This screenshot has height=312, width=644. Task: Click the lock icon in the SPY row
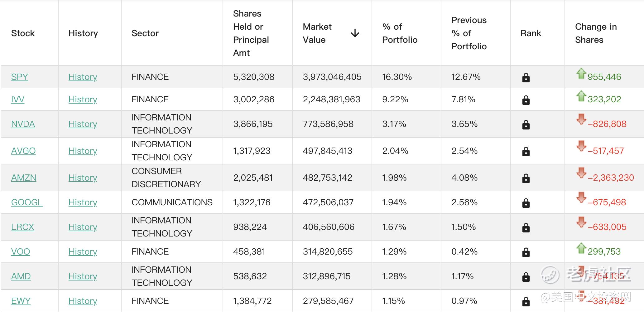(526, 77)
